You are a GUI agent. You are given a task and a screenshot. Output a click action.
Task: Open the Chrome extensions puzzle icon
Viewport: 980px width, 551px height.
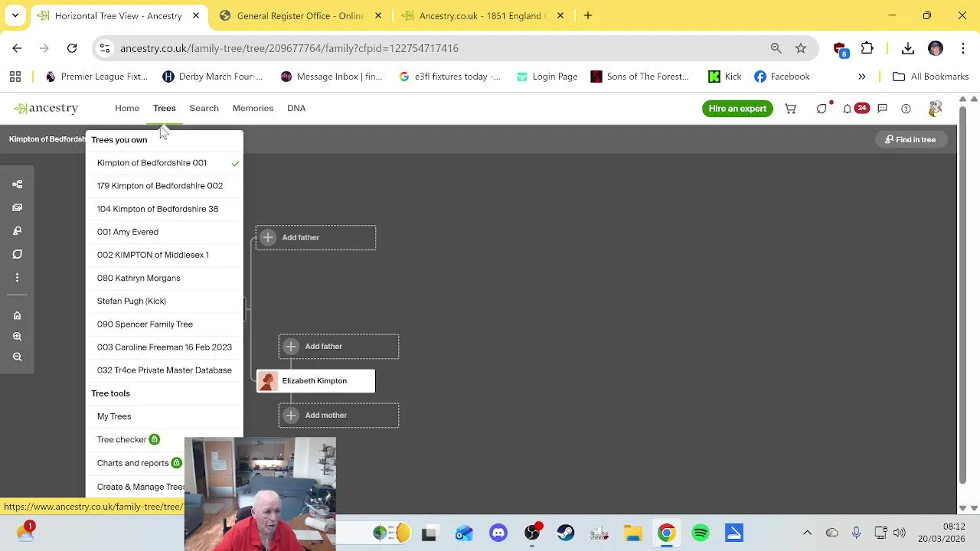point(867,48)
